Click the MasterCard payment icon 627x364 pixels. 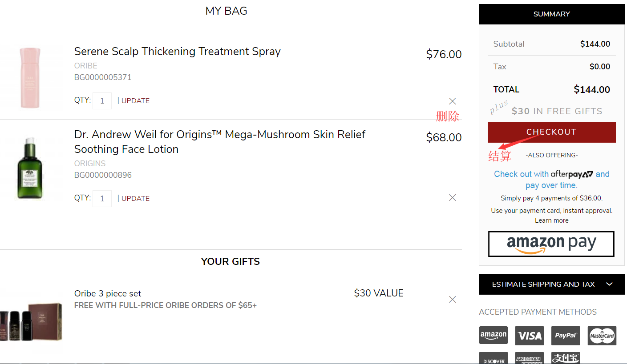click(602, 336)
